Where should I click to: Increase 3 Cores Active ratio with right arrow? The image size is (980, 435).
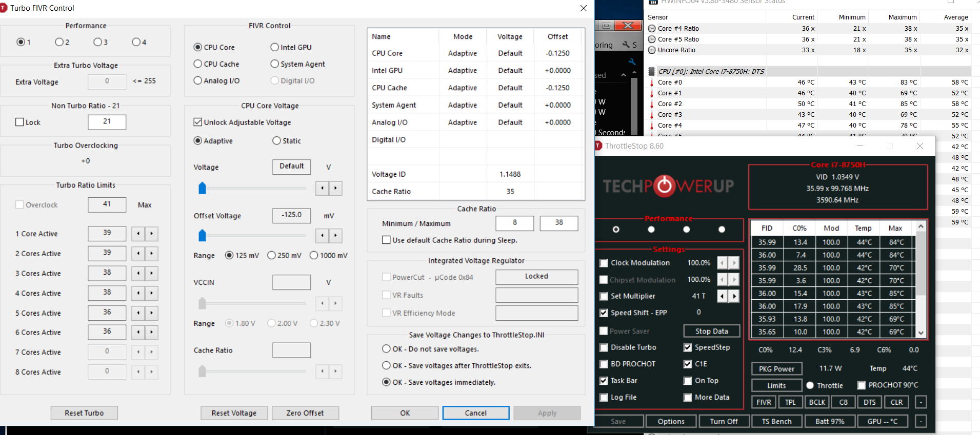pos(151,273)
